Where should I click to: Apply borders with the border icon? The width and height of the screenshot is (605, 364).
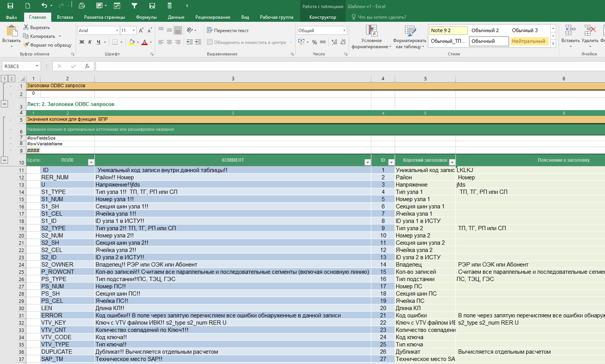[x=115, y=42]
